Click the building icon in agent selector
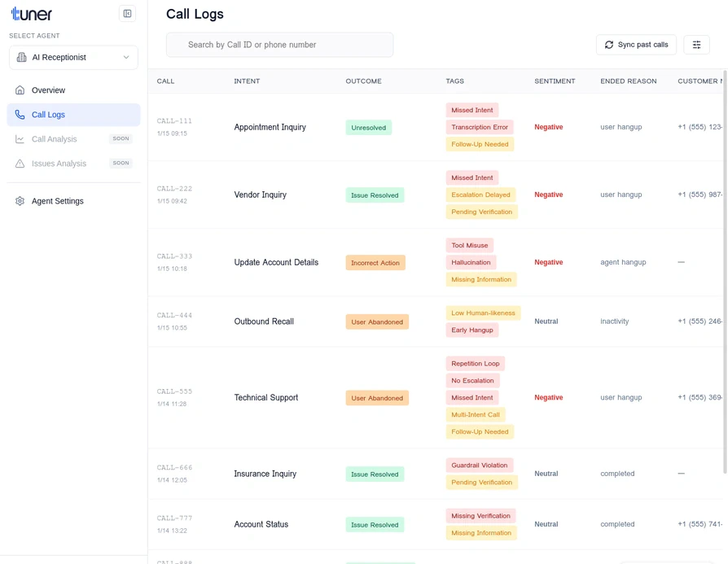The image size is (728, 564). click(x=21, y=57)
